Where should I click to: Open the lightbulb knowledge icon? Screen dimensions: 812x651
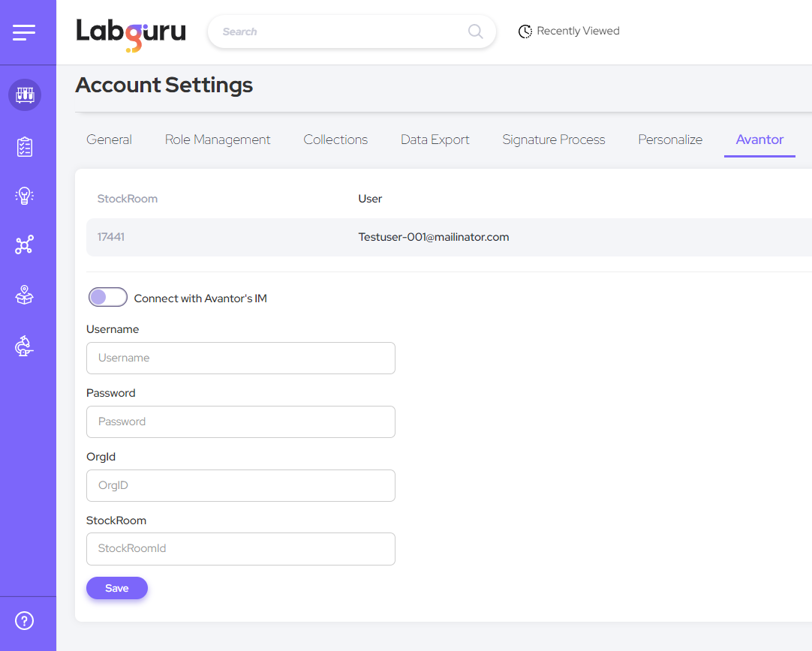point(24,196)
